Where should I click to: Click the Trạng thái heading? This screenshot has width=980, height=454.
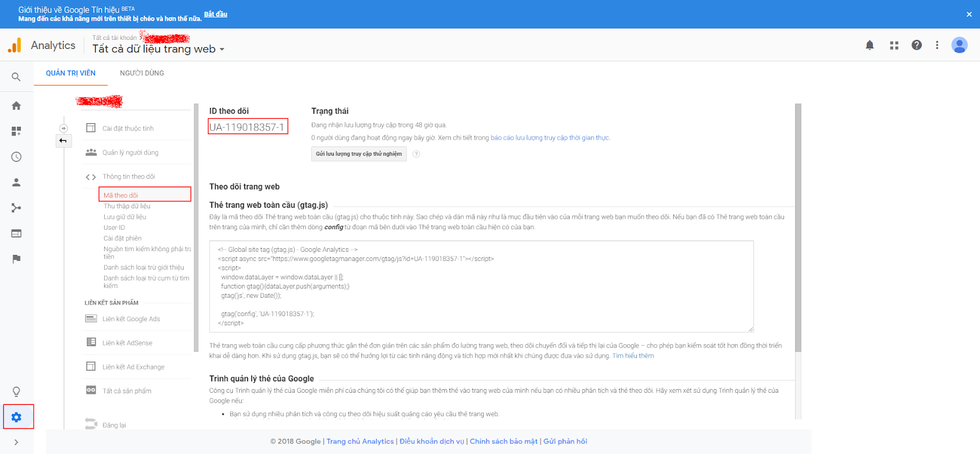(330, 111)
